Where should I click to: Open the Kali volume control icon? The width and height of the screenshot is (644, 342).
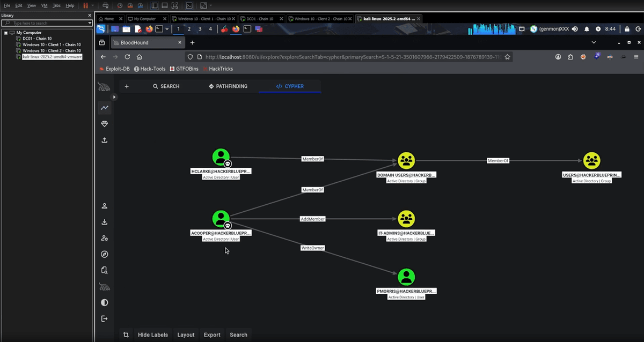tap(575, 29)
